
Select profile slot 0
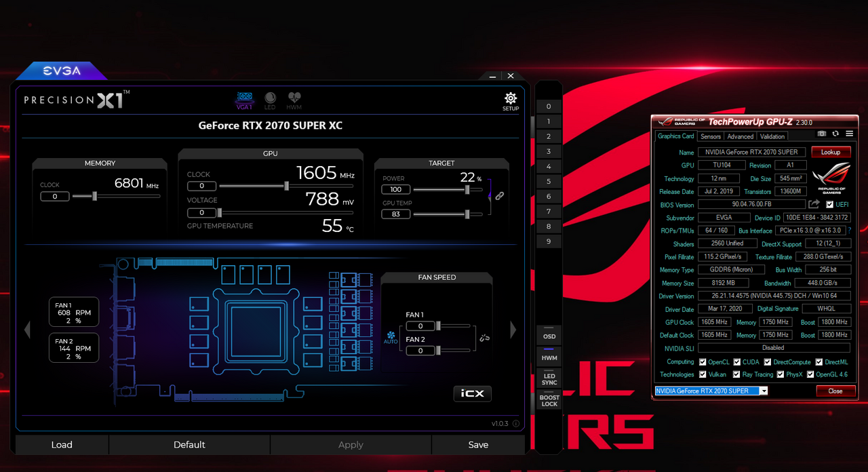click(549, 106)
